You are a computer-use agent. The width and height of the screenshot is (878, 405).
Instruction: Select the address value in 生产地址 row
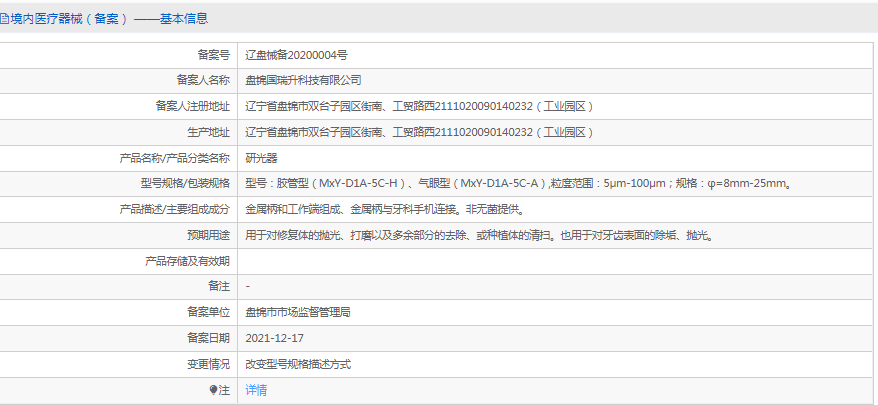click(419, 132)
